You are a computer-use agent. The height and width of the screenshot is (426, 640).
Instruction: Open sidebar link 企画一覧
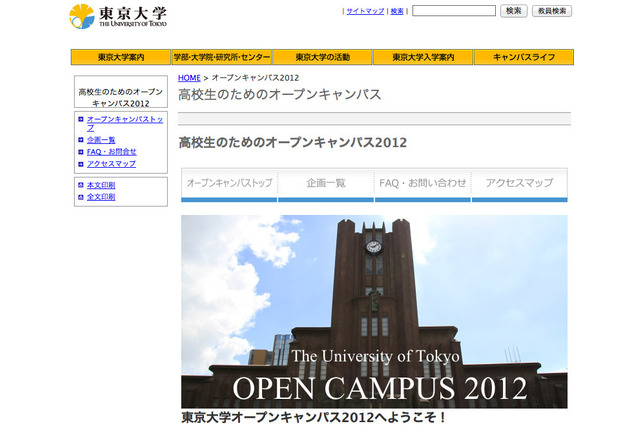(x=101, y=140)
